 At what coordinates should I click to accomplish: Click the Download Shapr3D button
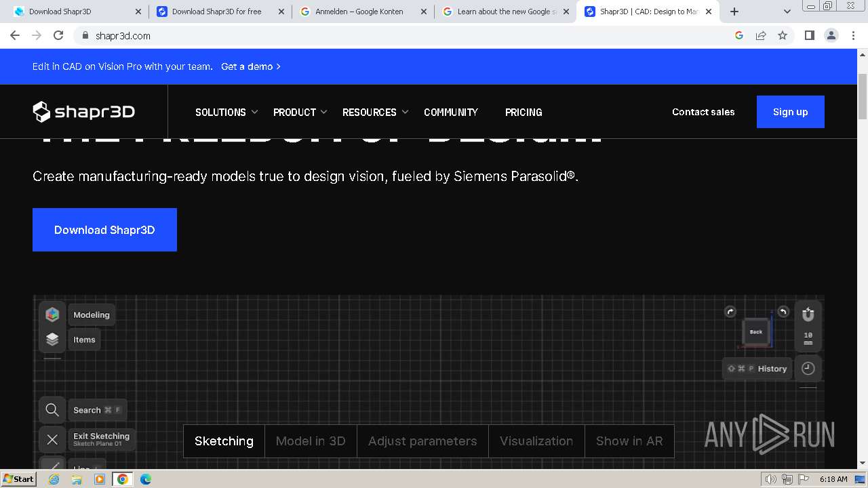[104, 230]
